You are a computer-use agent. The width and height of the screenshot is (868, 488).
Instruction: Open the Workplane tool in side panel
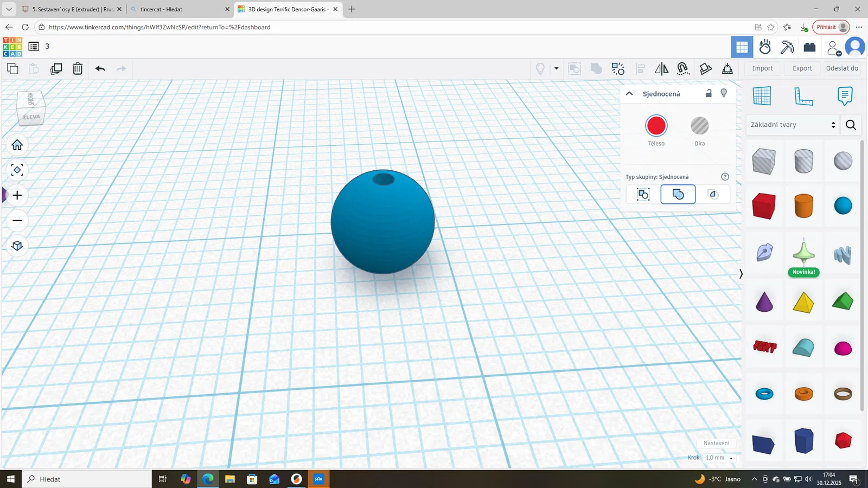762,96
